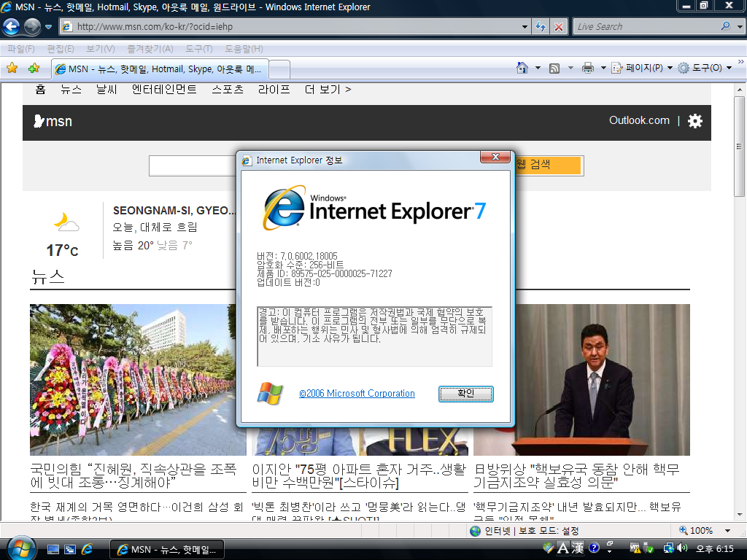Click the 스포츠 navigation link

coord(228,89)
